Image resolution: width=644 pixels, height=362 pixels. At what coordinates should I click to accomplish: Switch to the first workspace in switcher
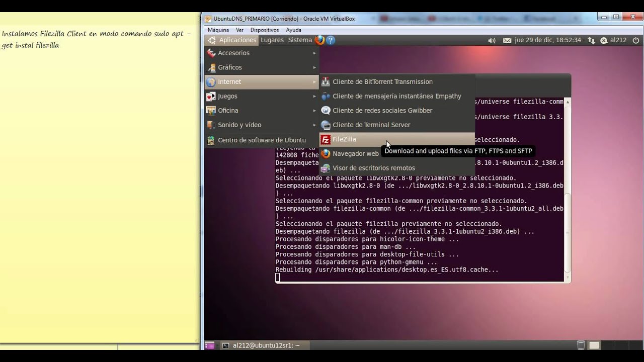(x=594, y=345)
